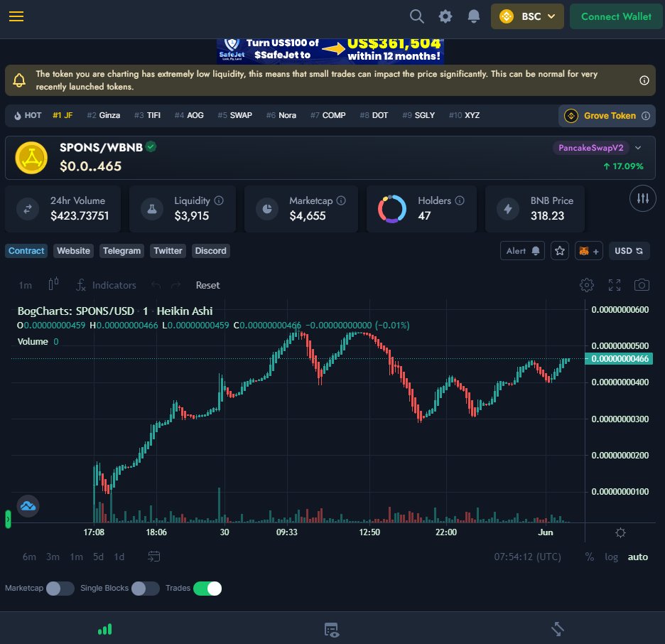Screen dimensions: 665x644
Task: Open the Website link tab
Action: tap(73, 251)
